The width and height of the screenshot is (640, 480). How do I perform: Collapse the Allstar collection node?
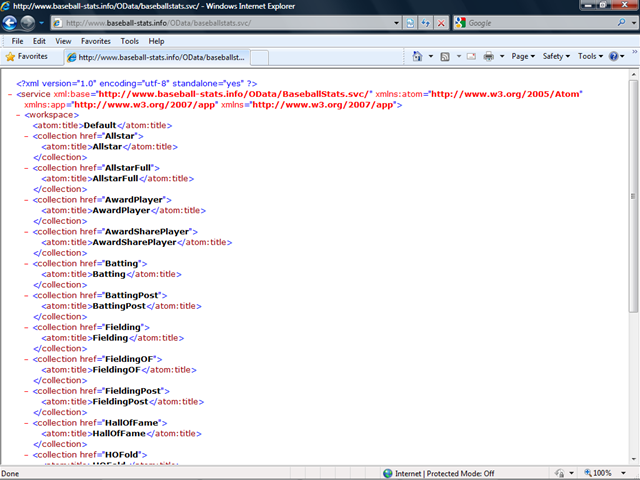(x=28, y=135)
